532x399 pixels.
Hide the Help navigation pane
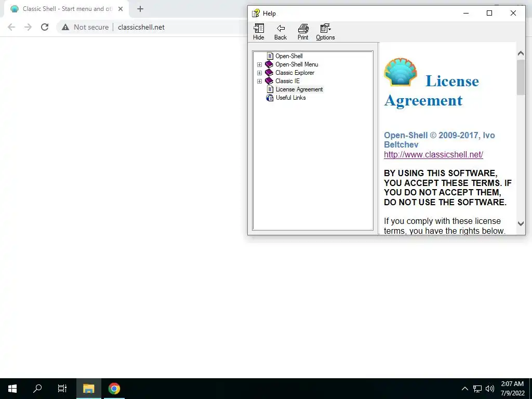[259, 32]
